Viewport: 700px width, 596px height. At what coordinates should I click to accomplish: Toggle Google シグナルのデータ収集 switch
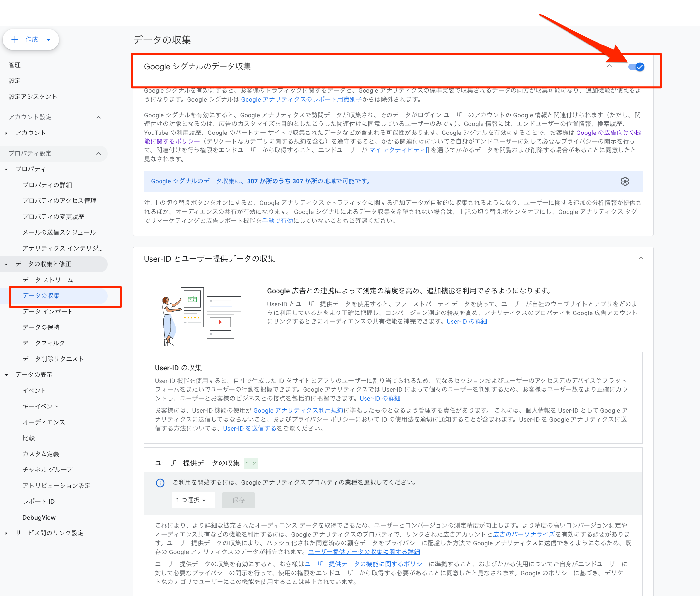636,67
